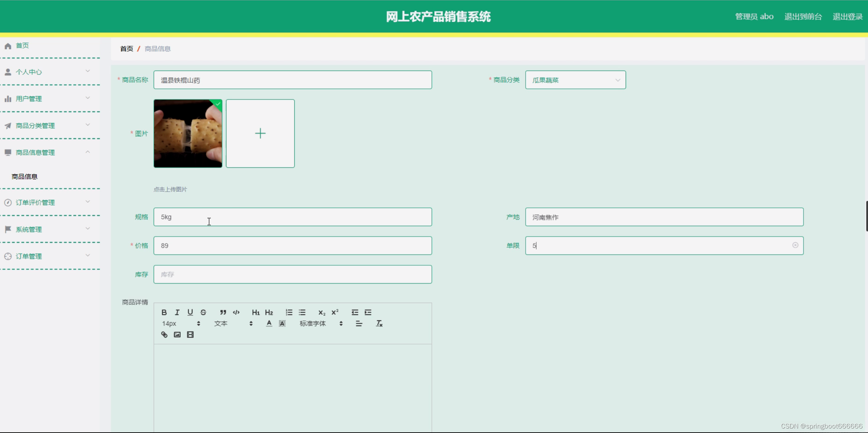The width and height of the screenshot is (868, 433).
Task: Click the clear formatting icon
Action: tap(379, 323)
